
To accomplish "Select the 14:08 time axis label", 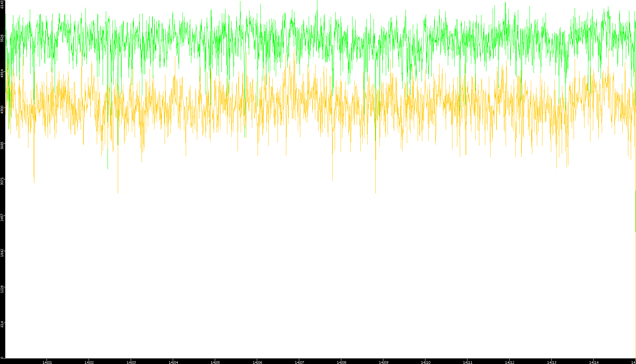I will click(x=341, y=362).
